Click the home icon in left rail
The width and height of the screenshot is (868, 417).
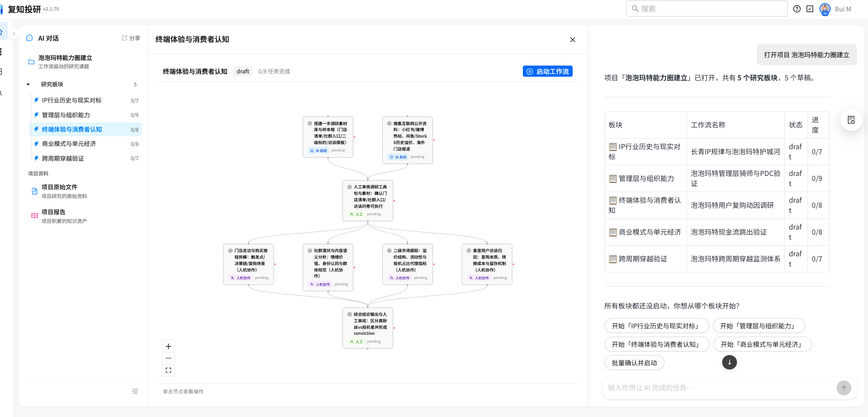point(1,32)
